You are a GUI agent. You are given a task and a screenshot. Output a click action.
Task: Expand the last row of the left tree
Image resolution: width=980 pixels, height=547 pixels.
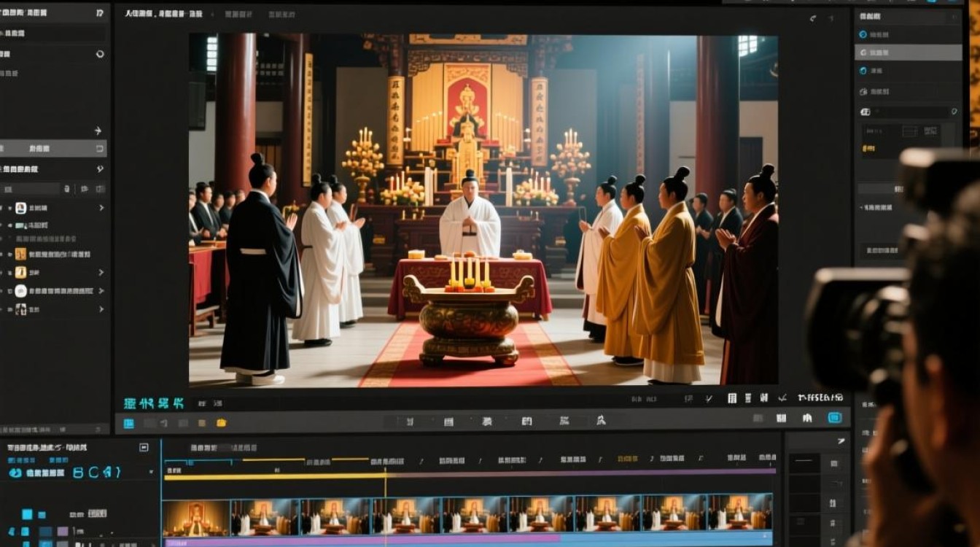pyautogui.click(x=101, y=309)
